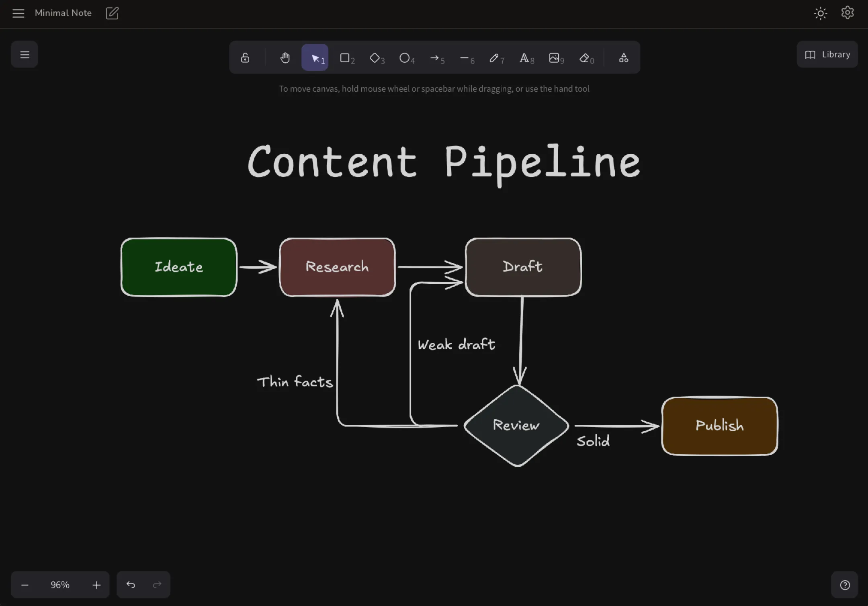Toggle the keep-tool-active lock icon

point(245,57)
